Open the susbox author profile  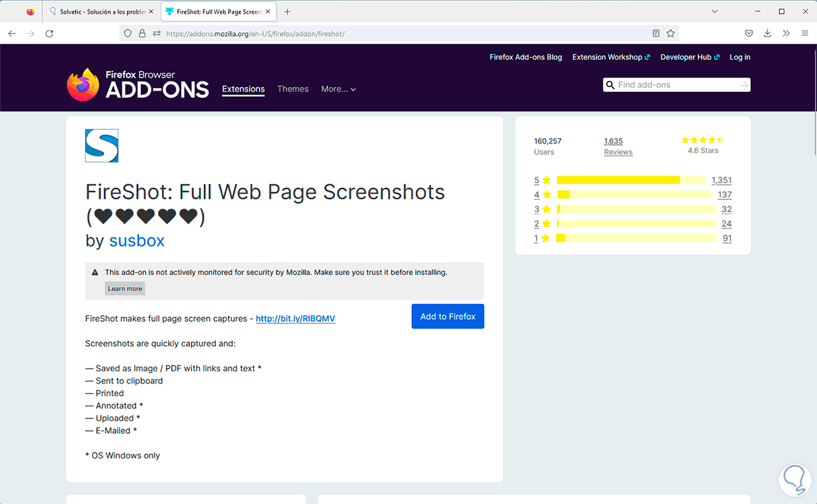(x=137, y=241)
